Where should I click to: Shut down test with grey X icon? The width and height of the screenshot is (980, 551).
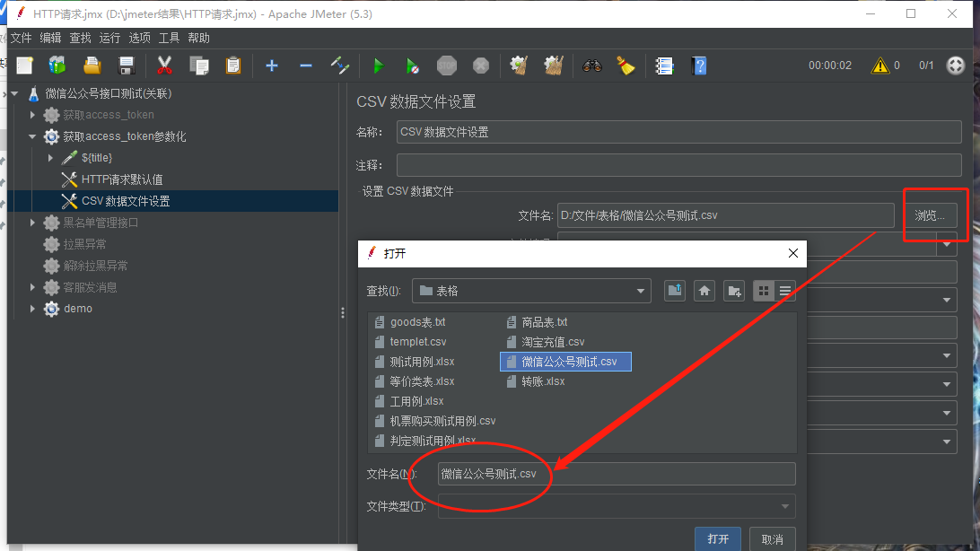click(481, 66)
